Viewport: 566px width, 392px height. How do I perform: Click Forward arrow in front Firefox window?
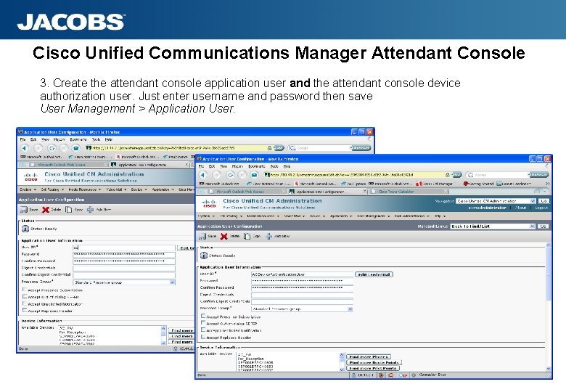tap(216, 175)
